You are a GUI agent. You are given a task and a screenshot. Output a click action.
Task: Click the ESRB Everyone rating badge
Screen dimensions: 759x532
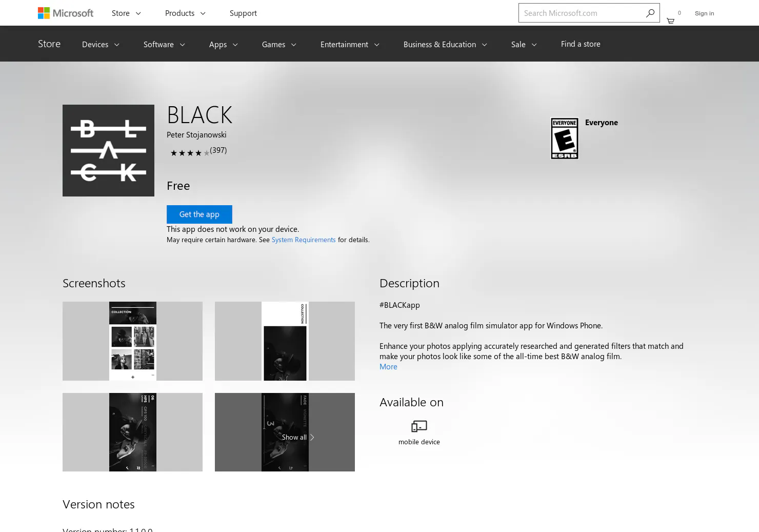coord(564,139)
